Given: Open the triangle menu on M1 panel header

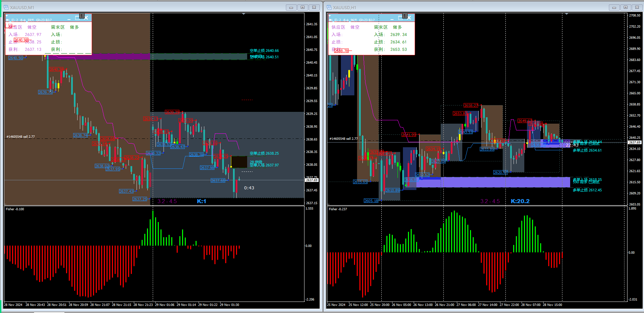Looking at the screenshot, I should 7,16.
